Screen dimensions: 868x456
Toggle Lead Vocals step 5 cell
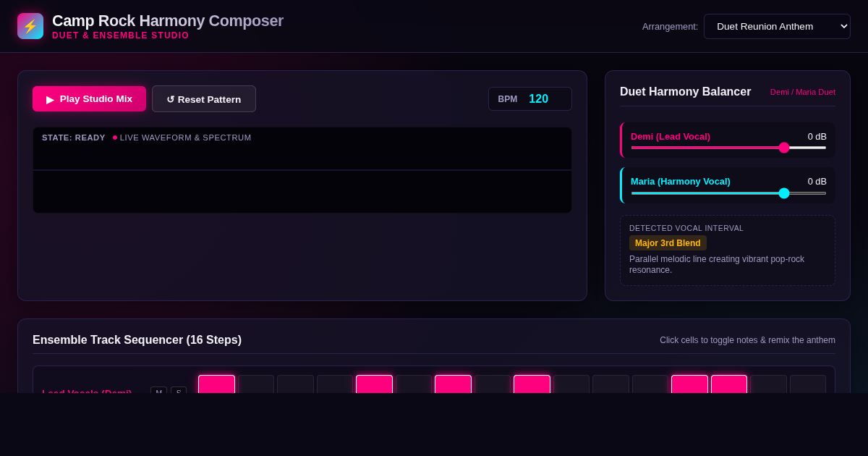374,384
